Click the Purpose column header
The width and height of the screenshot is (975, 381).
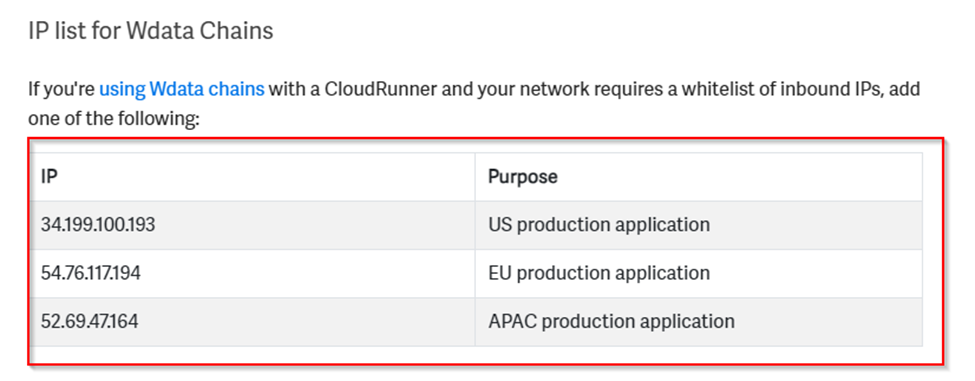tap(698, 177)
